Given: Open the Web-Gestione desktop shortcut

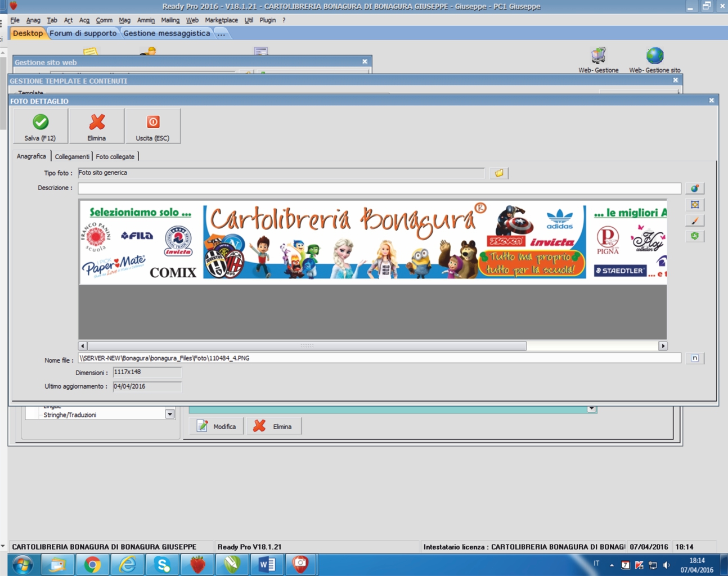Looking at the screenshot, I should [x=598, y=60].
